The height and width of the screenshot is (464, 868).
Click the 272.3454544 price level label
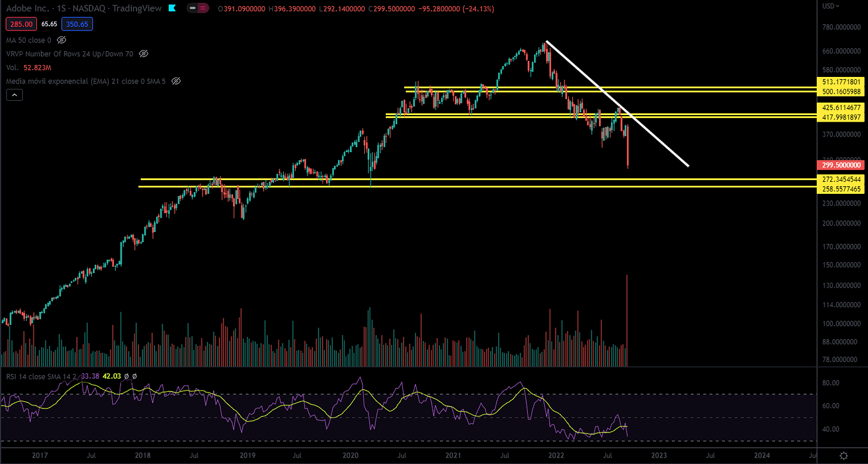[841, 179]
